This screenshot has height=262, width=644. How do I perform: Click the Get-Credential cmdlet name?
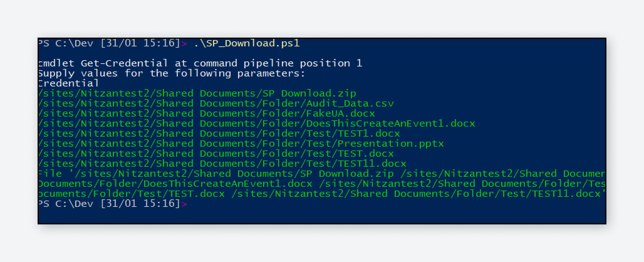coord(124,63)
